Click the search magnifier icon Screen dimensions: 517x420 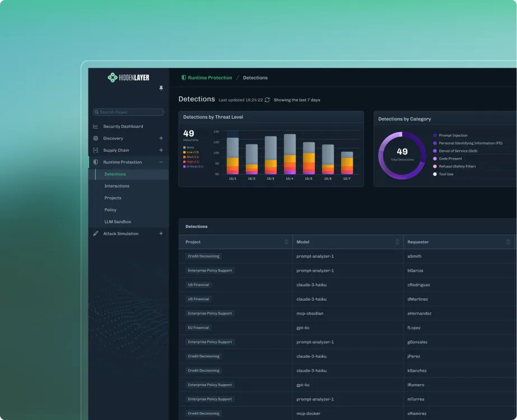[x=96, y=112]
